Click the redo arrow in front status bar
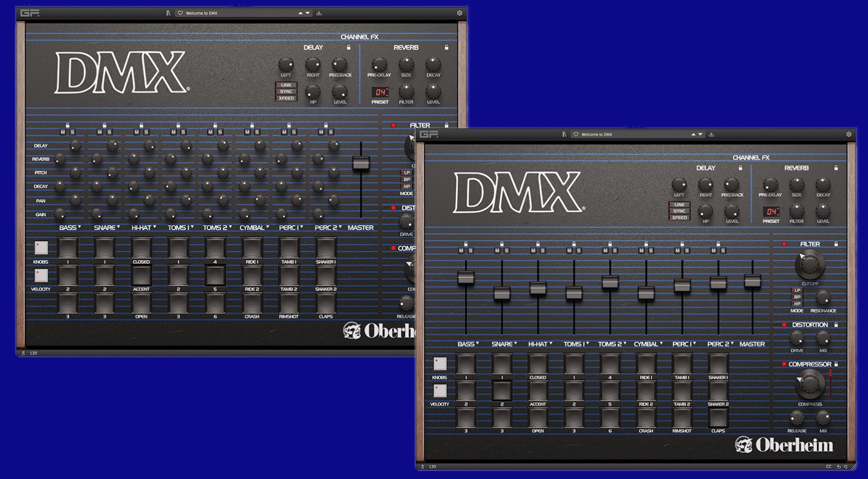 (x=845, y=467)
